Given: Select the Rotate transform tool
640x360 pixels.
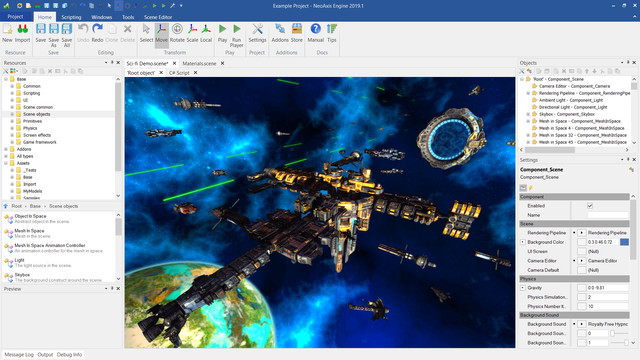Looking at the screenshot, I should [177, 33].
